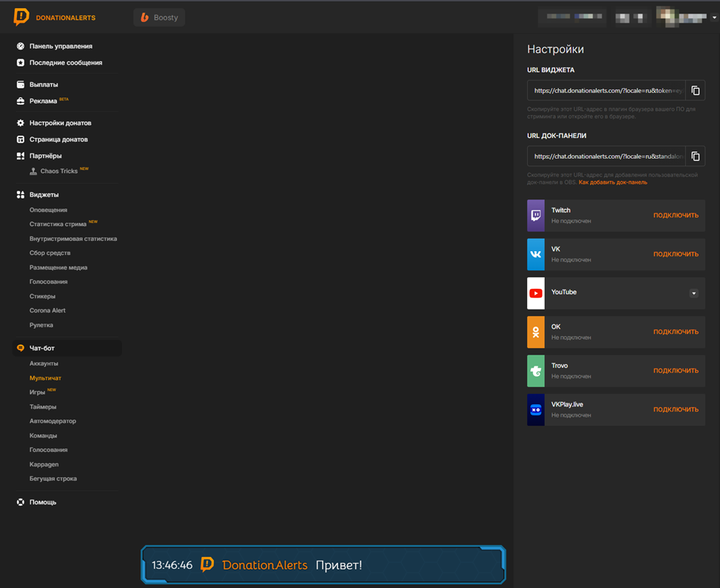Expand the YouTube dropdown arrow
This screenshot has width=720, height=588.
click(x=693, y=293)
